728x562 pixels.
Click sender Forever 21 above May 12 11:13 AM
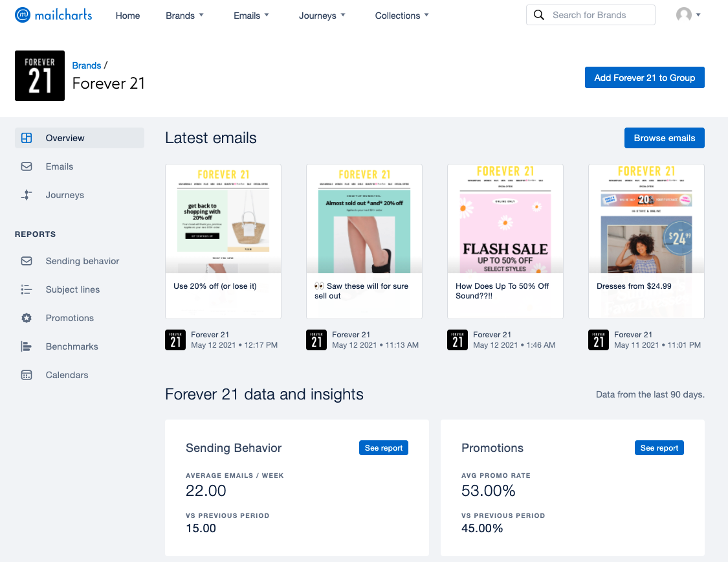(351, 334)
